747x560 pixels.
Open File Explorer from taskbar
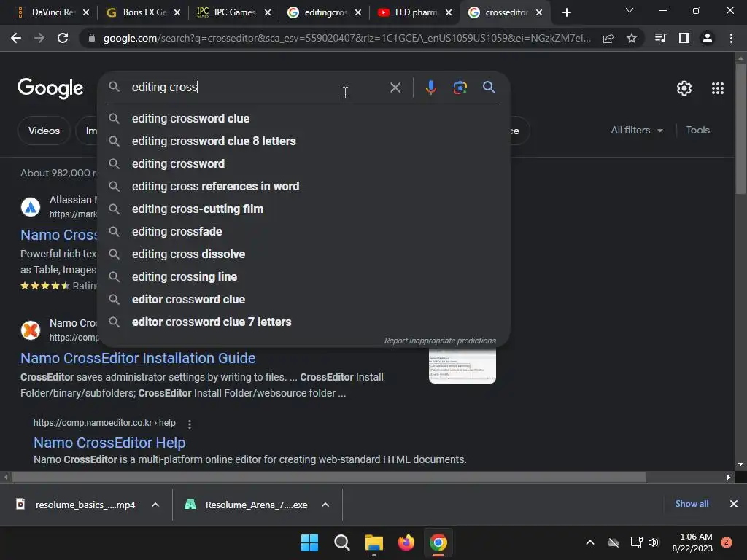[374, 542]
